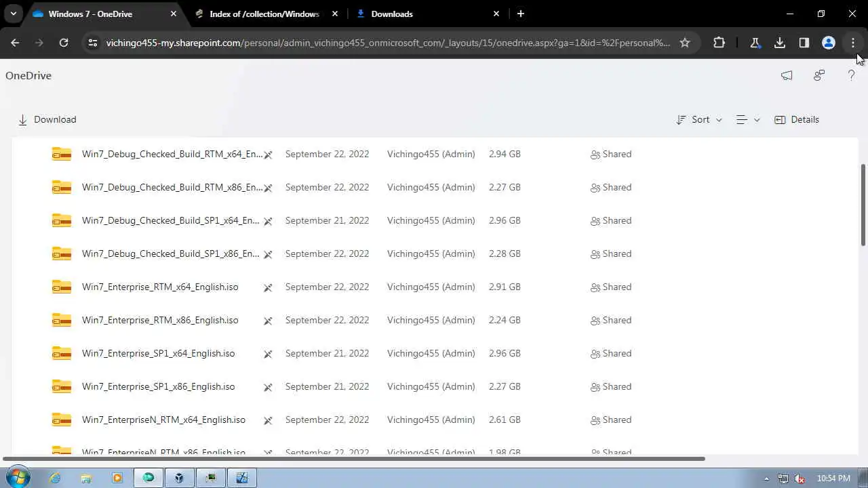Click file icon of Win7_Enterprise_SP1_x86_English.iso
Image resolution: width=868 pixels, height=488 pixels.
62,386
